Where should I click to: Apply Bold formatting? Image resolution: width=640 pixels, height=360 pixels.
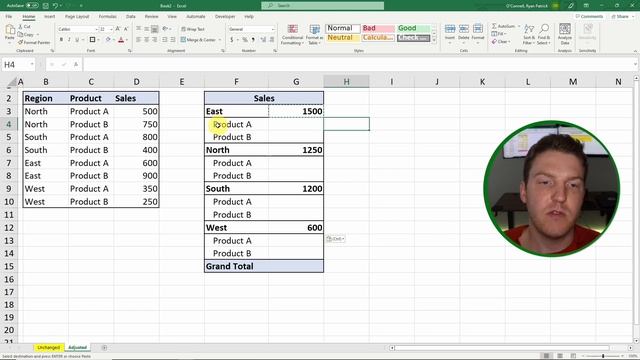tap(61, 40)
